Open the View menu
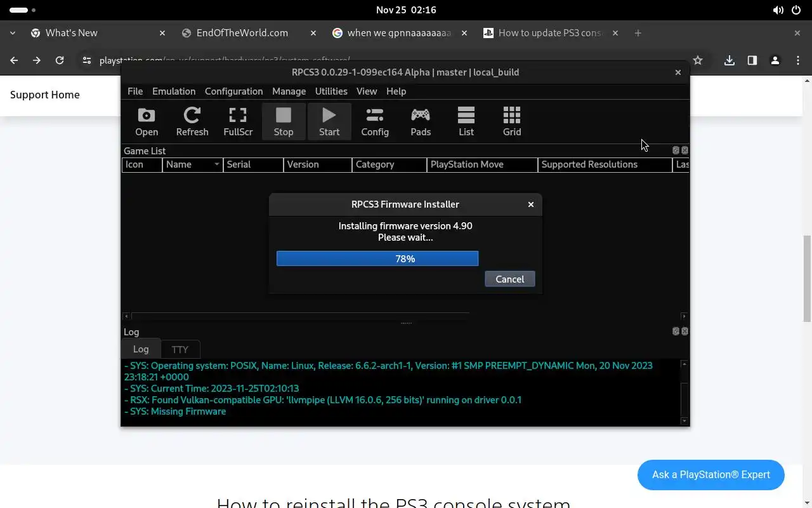This screenshot has width=812, height=508. pos(367,91)
